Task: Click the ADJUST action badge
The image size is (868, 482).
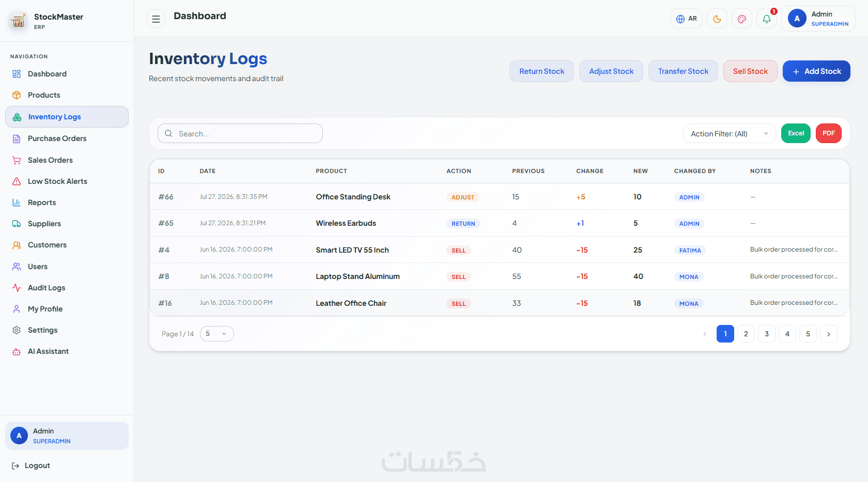Action: pyautogui.click(x=463, y=197)
